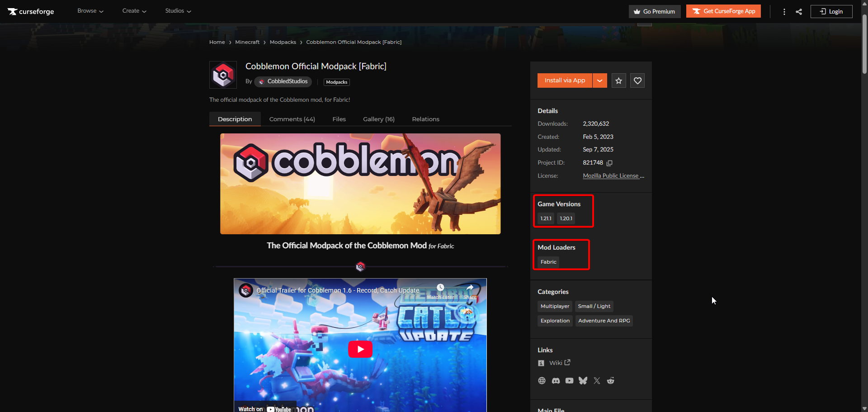Toggle the heart follow button

tap(637, 81)
